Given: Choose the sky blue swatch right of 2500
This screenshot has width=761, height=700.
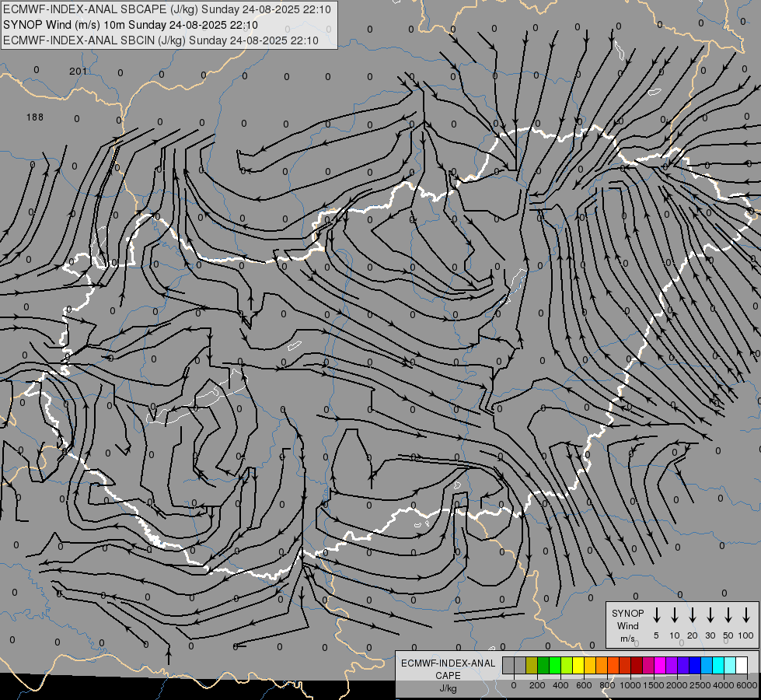Looking at the screenshot, I should [707, 665].
